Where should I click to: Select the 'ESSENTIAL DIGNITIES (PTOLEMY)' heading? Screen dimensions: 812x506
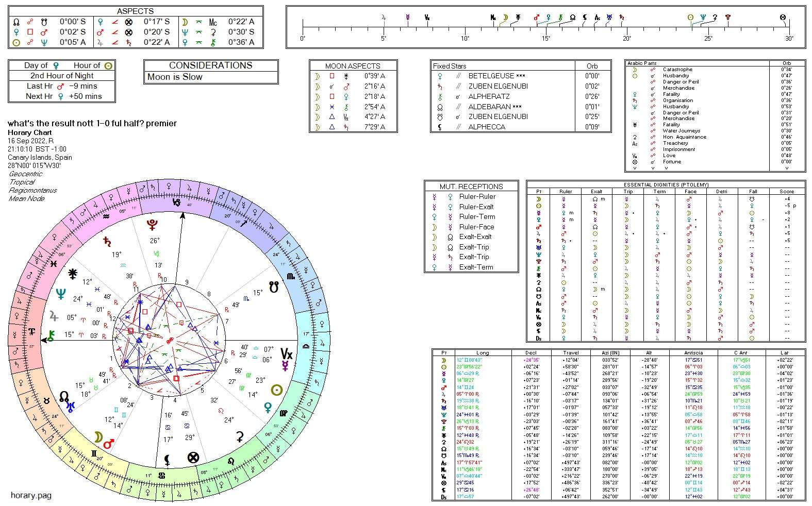pos(666,184)
